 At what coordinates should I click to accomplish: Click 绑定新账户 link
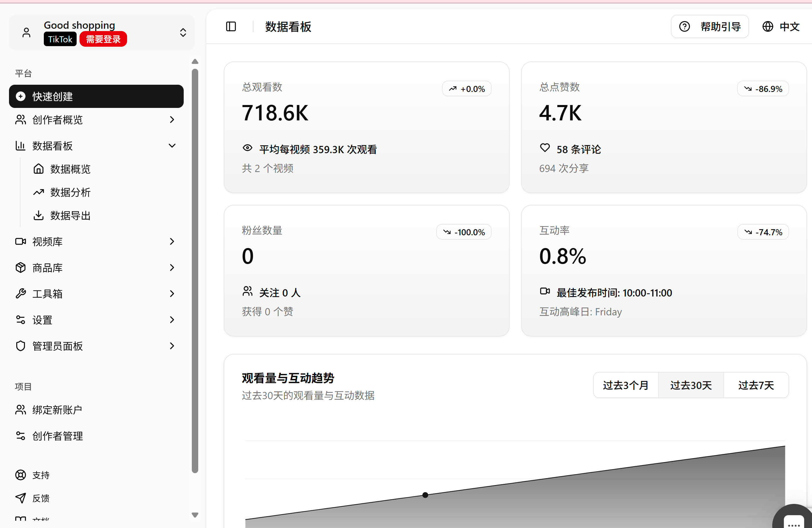point(57,410)
